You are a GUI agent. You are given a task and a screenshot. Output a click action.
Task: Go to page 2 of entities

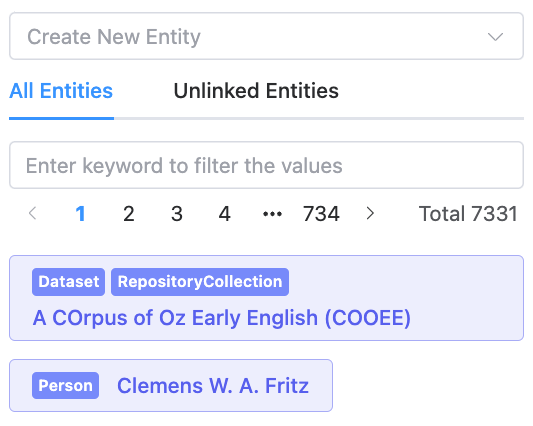coord(129,214)
